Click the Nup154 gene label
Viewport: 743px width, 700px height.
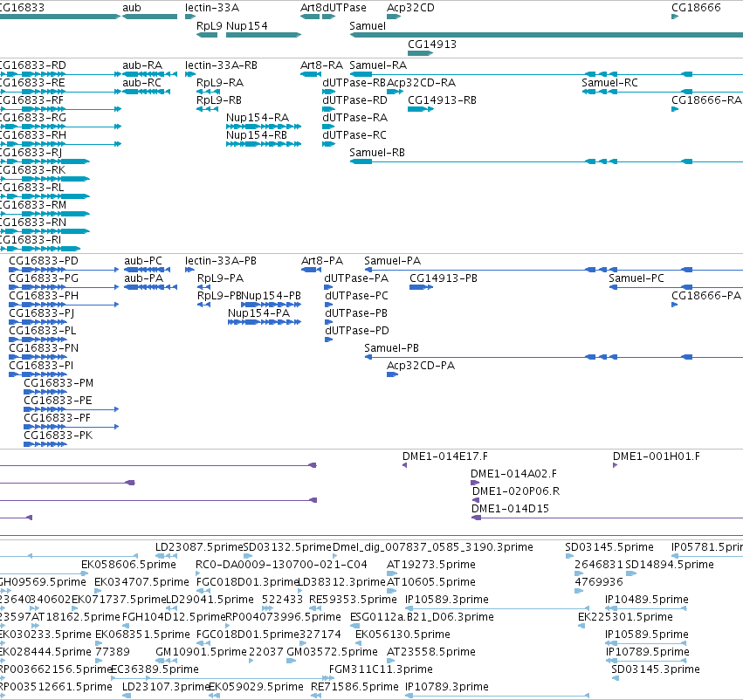tap(247, 26)
